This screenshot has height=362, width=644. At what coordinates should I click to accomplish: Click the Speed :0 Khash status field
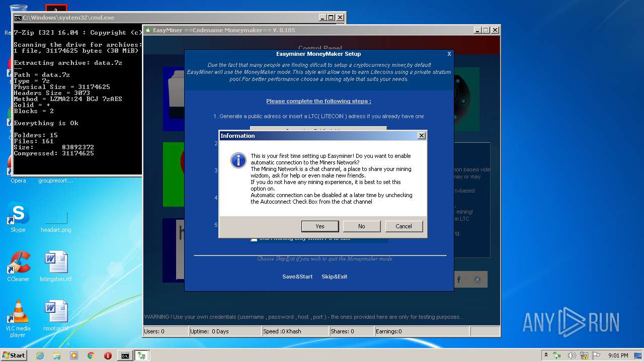[295, 331]
